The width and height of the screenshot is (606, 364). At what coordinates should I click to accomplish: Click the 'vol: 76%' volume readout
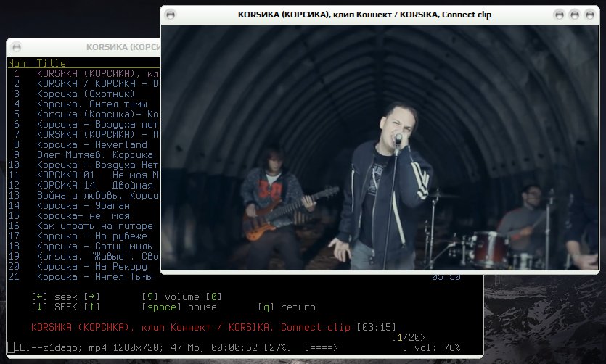coord(437,348)
